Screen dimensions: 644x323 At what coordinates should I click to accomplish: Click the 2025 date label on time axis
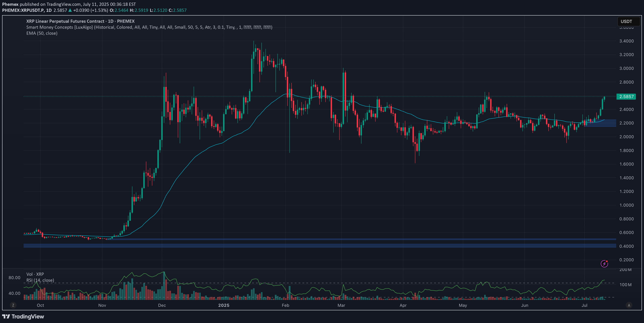pyautogui.click(x=224, y=305)
